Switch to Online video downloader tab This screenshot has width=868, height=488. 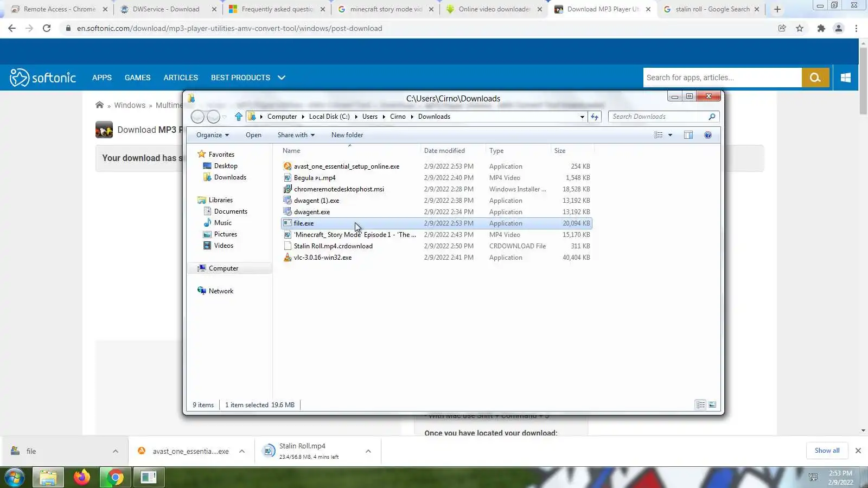494,9
